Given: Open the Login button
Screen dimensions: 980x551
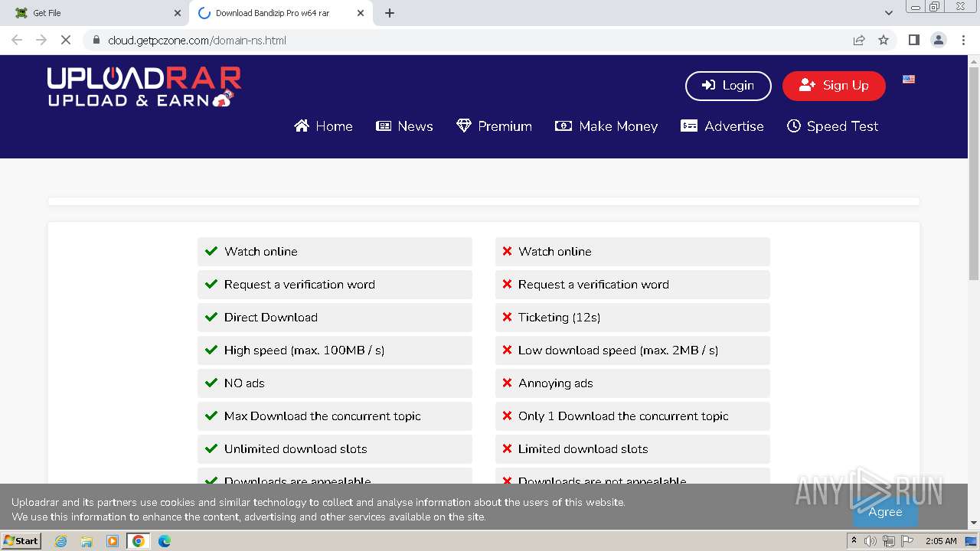Looking at the screenshot, I should [x=728, y=86].
